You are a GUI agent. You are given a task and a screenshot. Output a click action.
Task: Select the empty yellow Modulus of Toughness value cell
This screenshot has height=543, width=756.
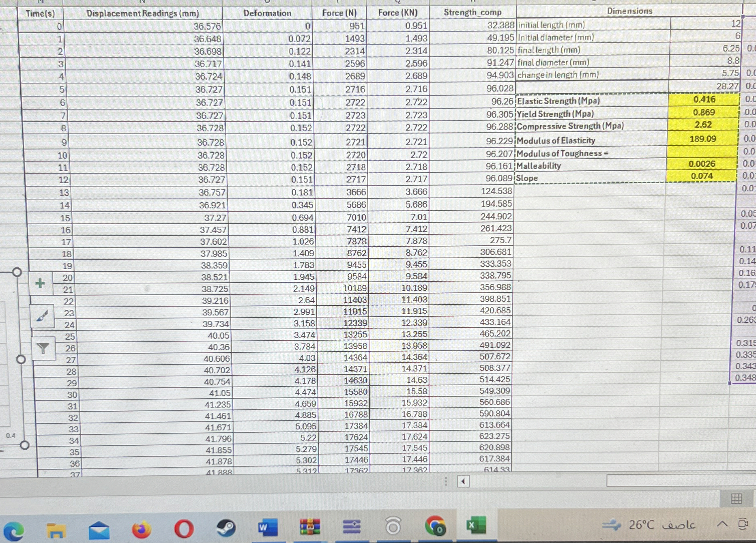[702, 152]
